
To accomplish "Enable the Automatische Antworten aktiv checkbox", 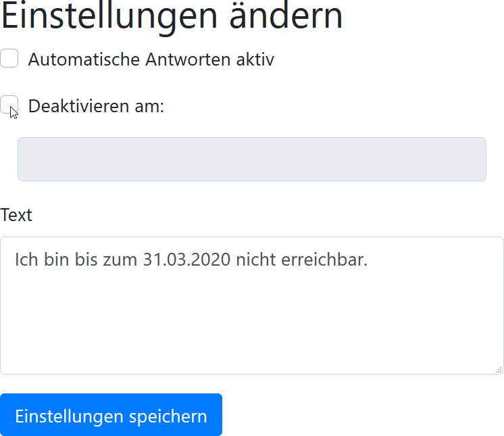I will (x=9, y=59).
